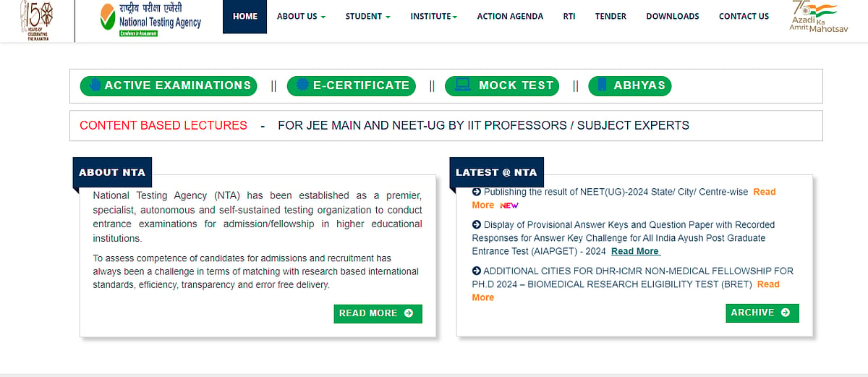Launch the Mock Test button
The image size is (868, 377).
pos(502,85)
